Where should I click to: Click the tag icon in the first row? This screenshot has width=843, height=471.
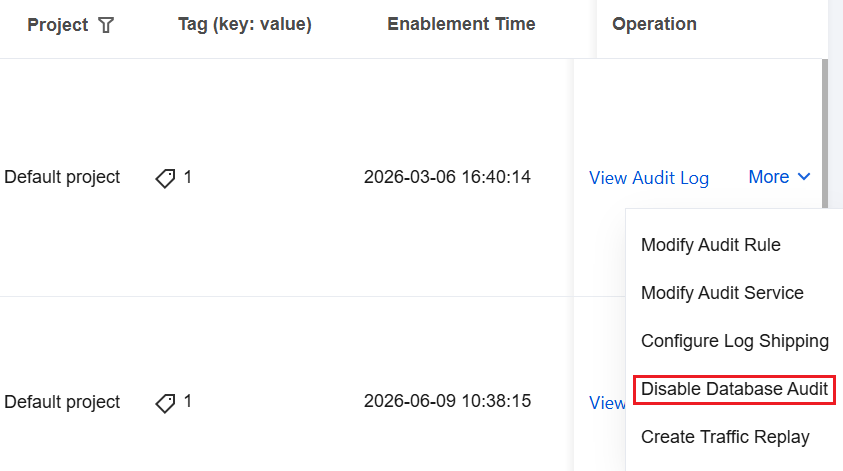[165, 178]
